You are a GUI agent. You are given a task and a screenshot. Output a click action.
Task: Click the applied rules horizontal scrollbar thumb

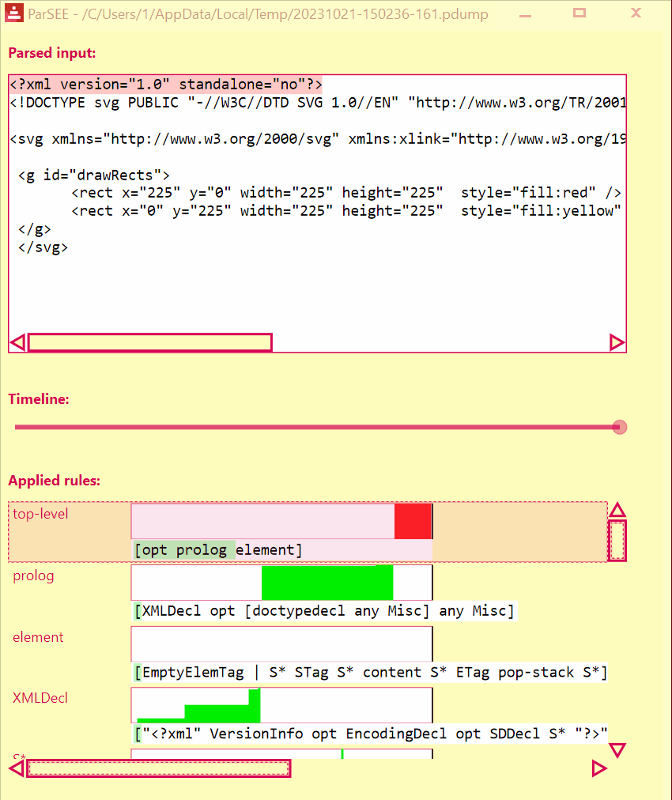[x=159, y=768]
